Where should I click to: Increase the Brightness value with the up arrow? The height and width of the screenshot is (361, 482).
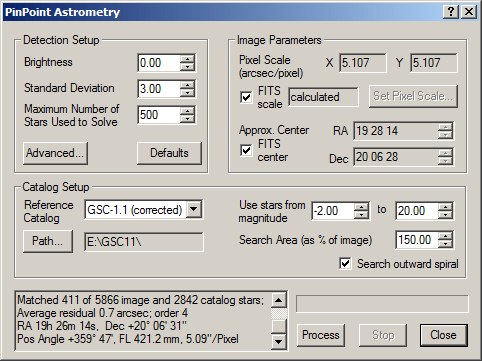tap(187, 59)
